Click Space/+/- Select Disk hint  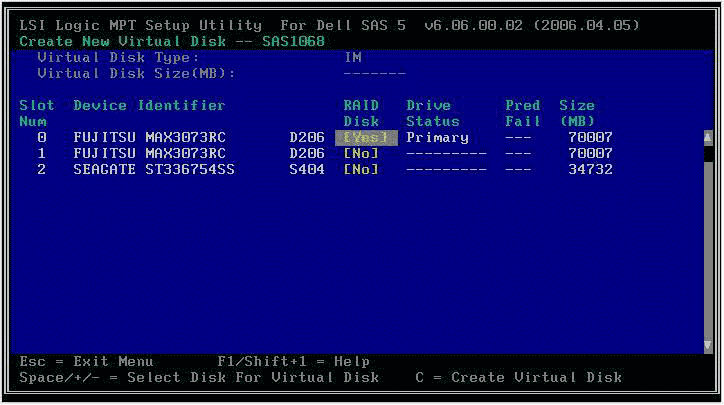point(199,378)
